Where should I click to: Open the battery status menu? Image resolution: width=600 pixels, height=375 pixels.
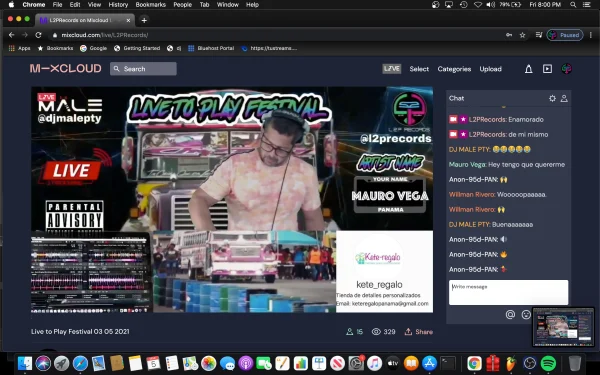click(x=511, y=5)
